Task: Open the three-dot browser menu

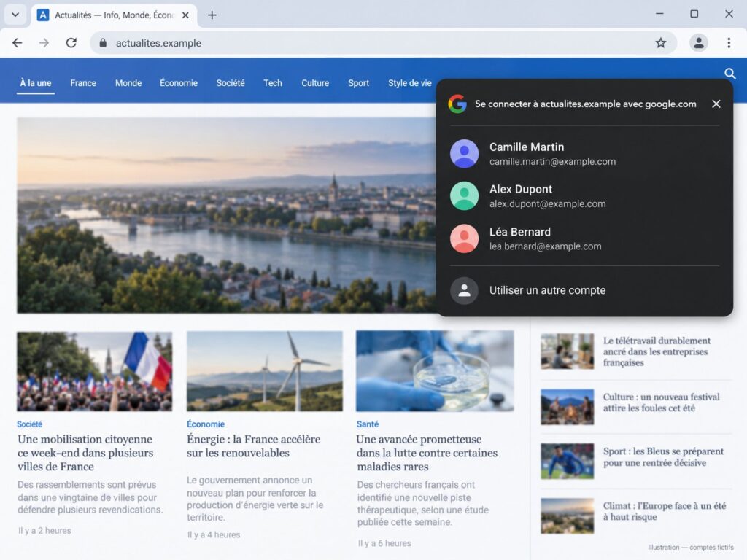Action: coord(729,43)
